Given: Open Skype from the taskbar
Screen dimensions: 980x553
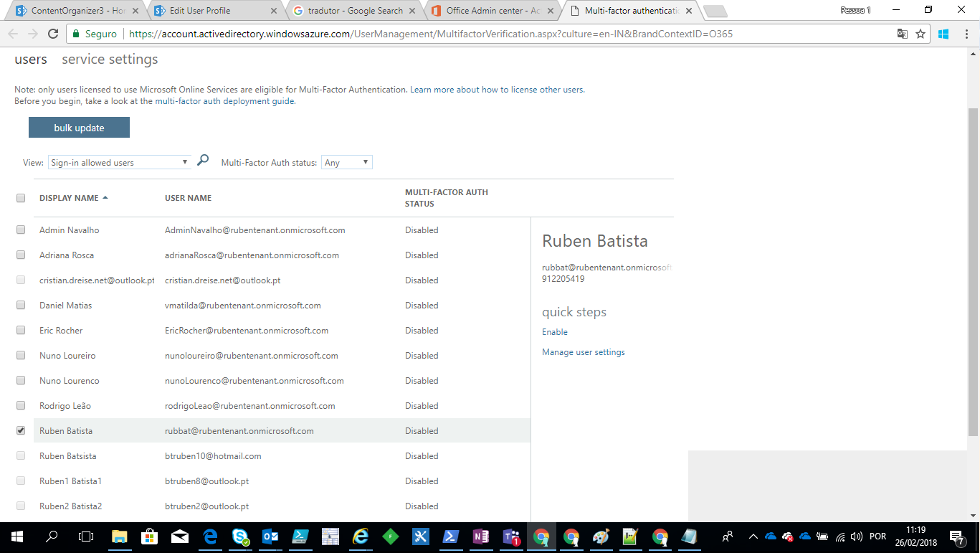Looking at the screenshot, I should click(x=242, y=536).
